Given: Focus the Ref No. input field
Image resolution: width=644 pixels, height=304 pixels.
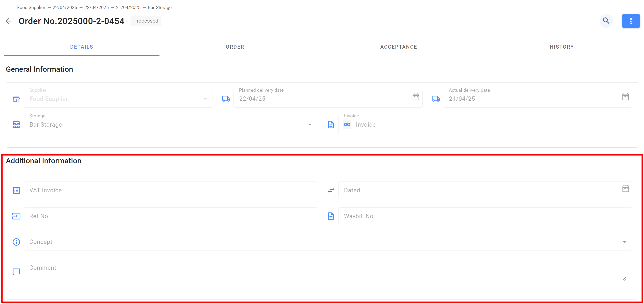Looking at the screenshot, I should [x=170, y=216].
